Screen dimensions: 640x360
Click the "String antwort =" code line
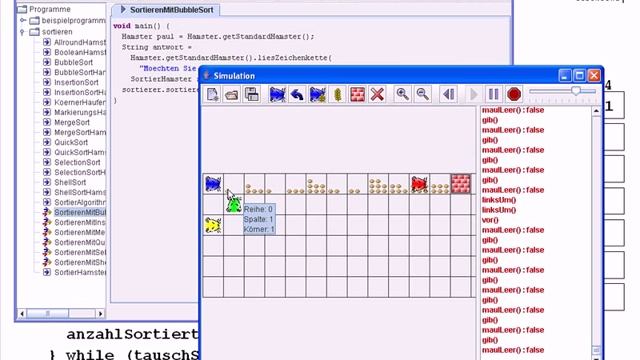(157, 47)
